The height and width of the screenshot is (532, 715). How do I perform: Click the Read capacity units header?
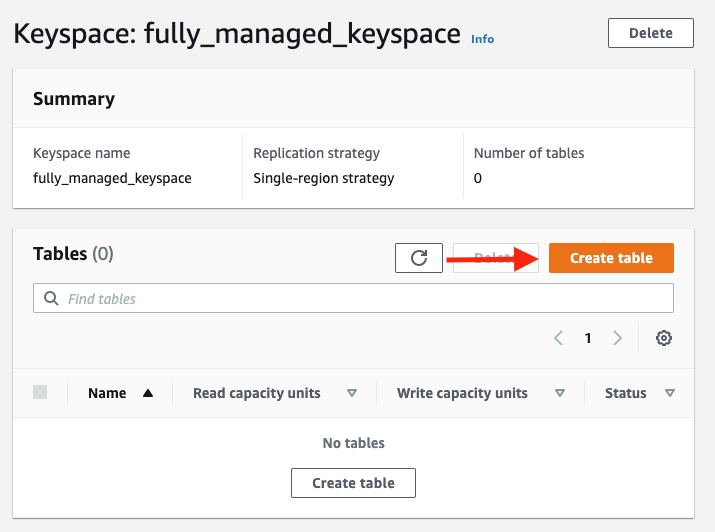click(257, 393)
